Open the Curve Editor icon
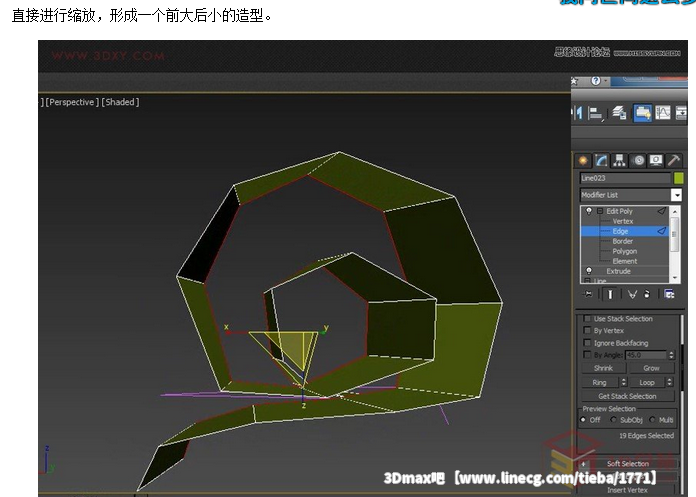This screenshot has width=696, height=497. [x=662, y=113]
